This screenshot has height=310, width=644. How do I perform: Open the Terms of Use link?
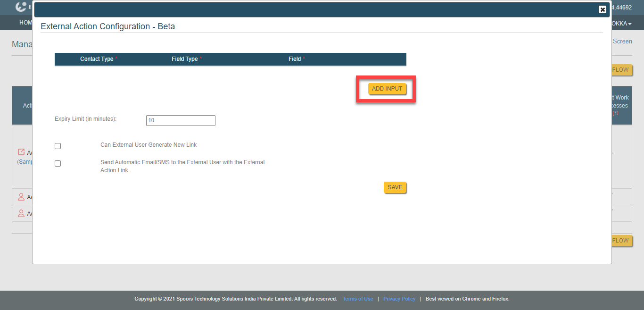pyautogui.click(x=358, y=299)
